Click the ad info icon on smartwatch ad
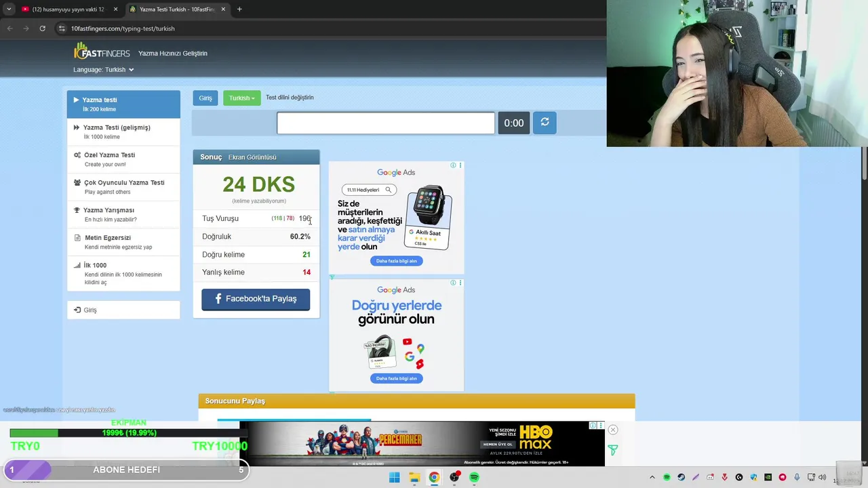 click(453, 165)
